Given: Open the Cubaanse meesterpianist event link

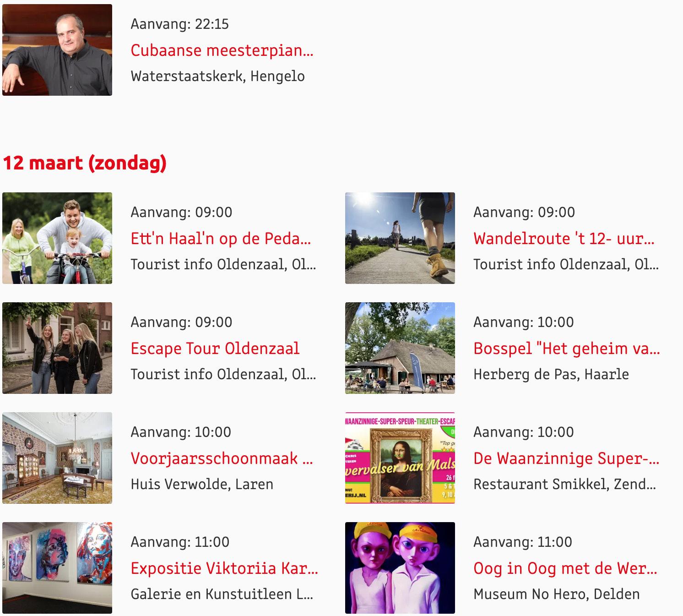Looking at the screenshot, I should (222, 50).
